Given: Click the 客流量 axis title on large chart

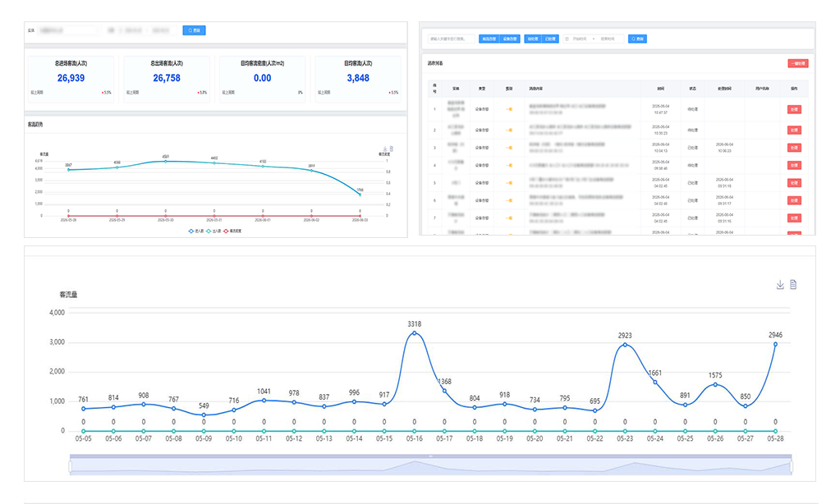Looking at the screenshot, I should [68, 295].
